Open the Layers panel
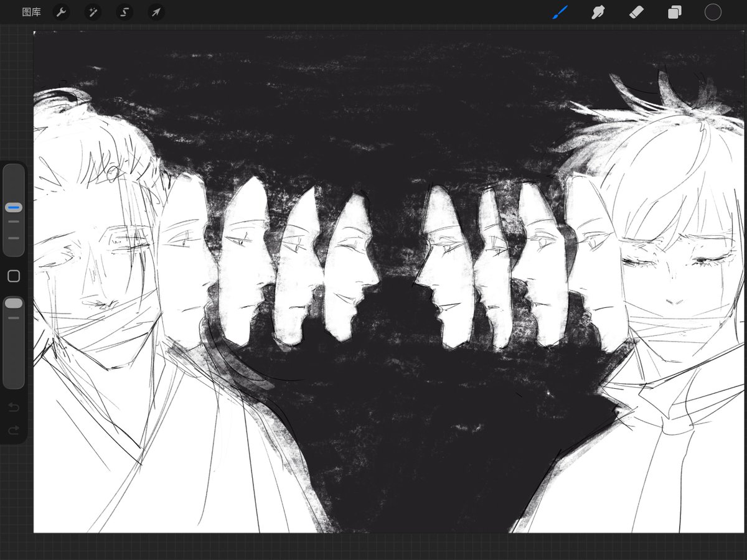 pos(675,12)
